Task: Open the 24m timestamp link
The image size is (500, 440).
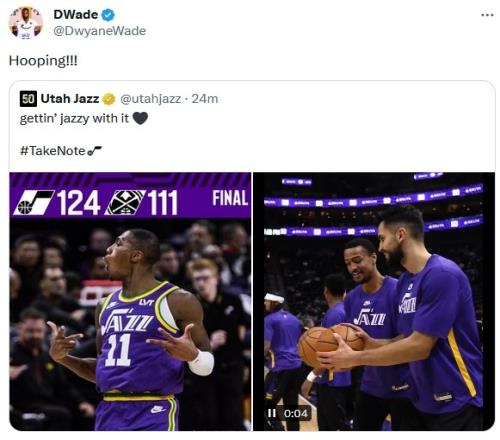Action: (205, 99)
